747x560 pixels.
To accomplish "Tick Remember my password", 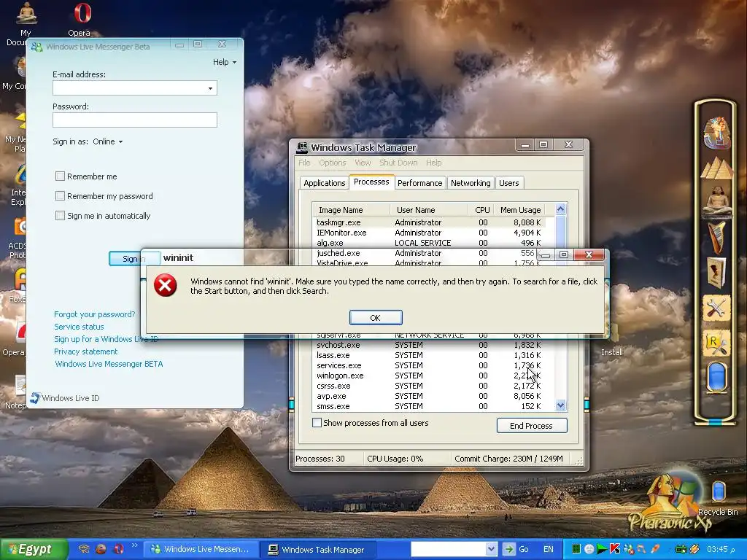I will click(x=60, y=195).
